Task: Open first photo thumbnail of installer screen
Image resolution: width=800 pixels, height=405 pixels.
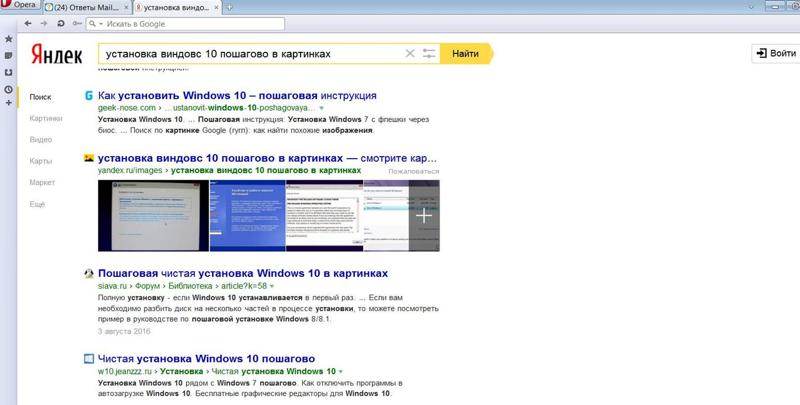Action: coord(154,215)
